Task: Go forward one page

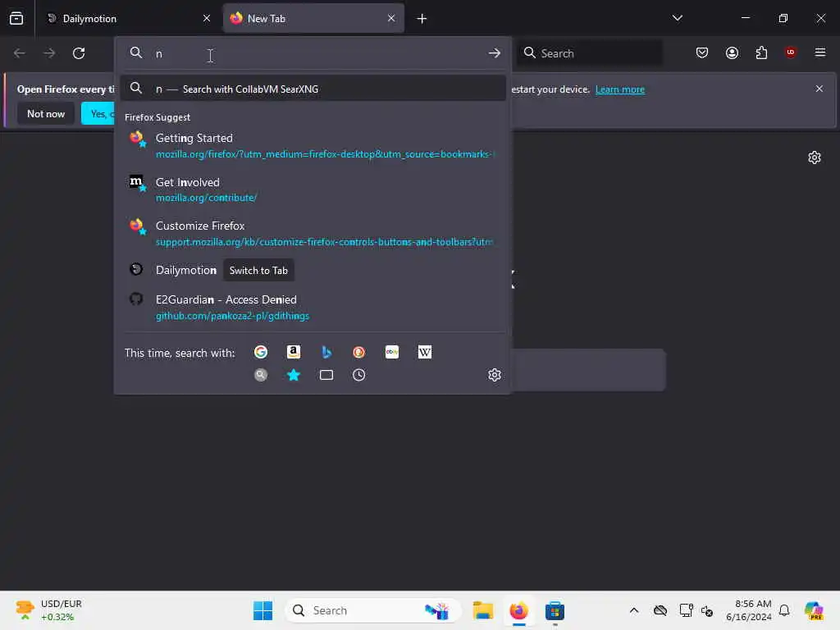Action: click(49, 53)
